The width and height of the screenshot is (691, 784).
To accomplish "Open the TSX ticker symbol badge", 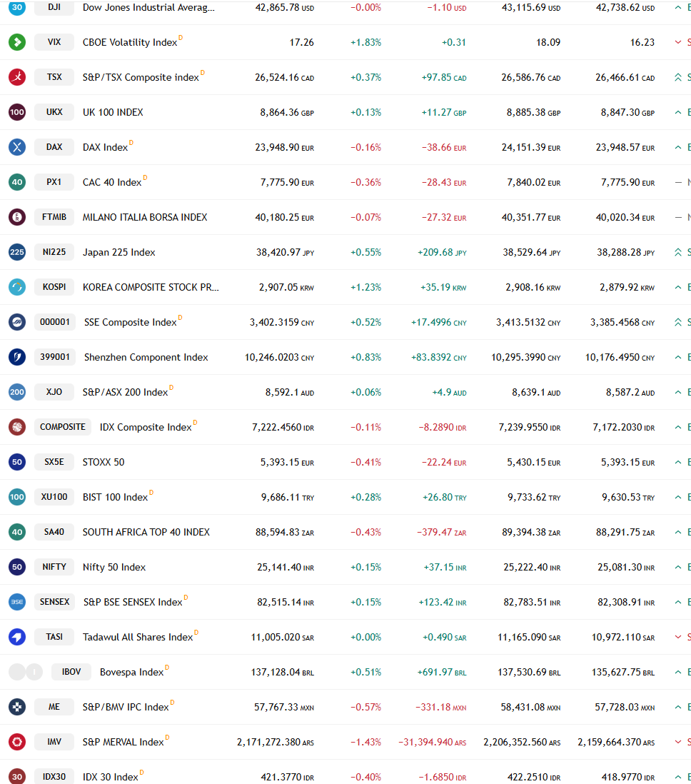I will [54, 77].
